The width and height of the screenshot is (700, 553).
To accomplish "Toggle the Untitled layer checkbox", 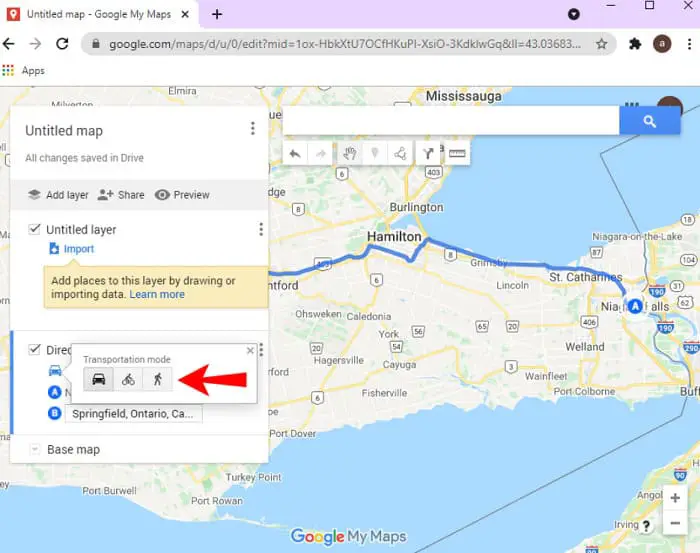I will (x=34, y=229).
